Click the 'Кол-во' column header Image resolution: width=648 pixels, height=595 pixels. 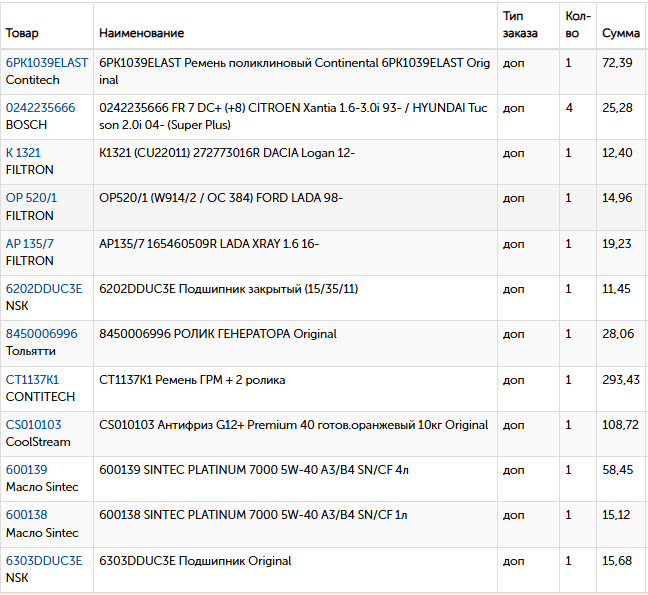click(578, 24)
